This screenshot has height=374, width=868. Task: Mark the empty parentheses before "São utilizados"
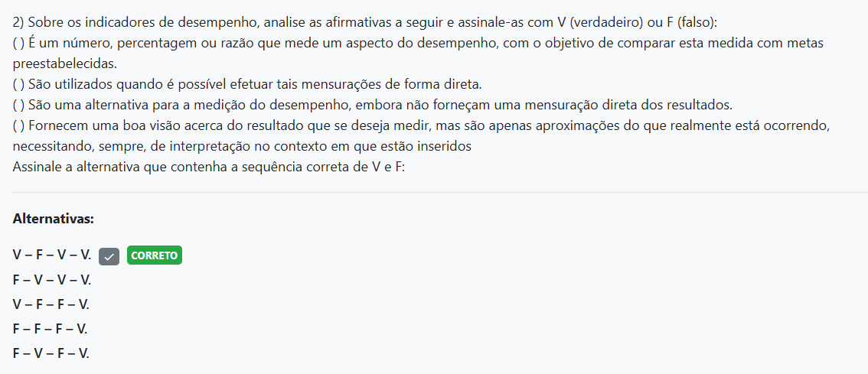point(18,83)
